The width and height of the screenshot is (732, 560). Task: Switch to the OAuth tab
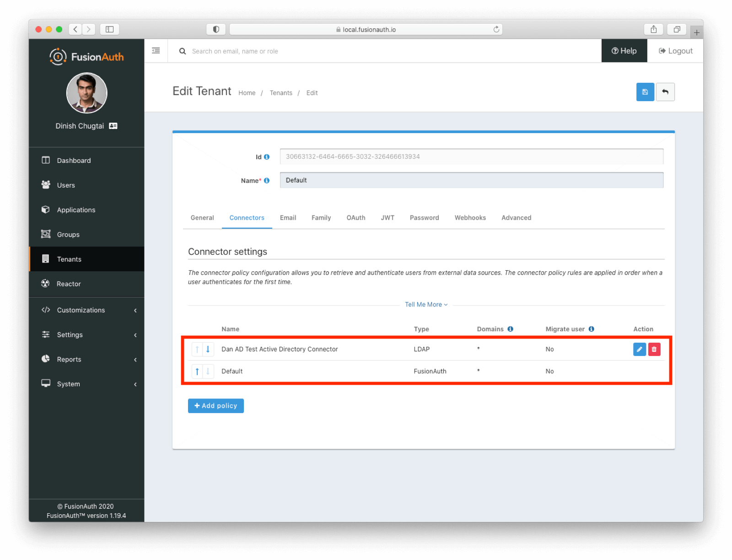click(x=356, y=218)
